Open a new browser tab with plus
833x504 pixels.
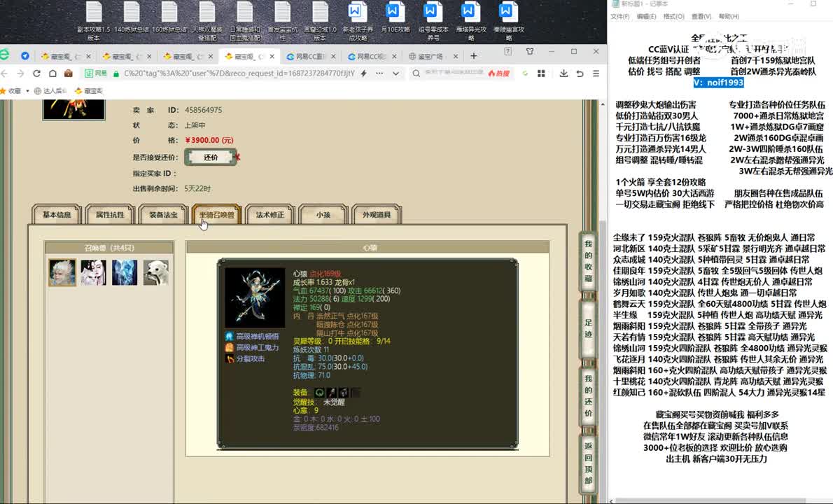click(473, 56)
